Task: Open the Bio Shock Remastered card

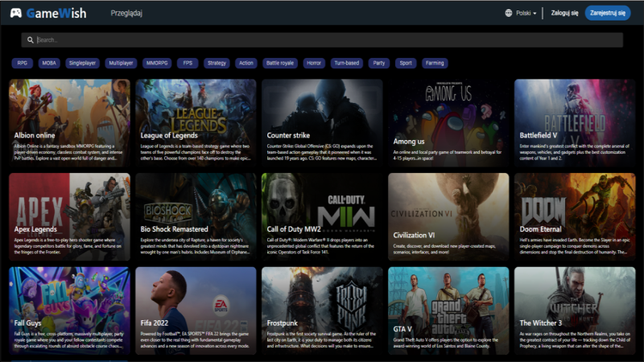Action: point(196,216)
